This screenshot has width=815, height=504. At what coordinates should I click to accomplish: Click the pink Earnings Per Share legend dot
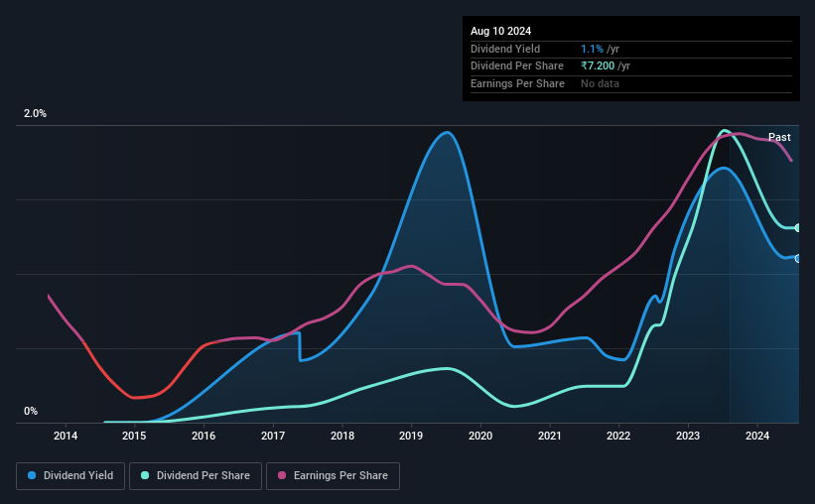[x=282, y=475]
